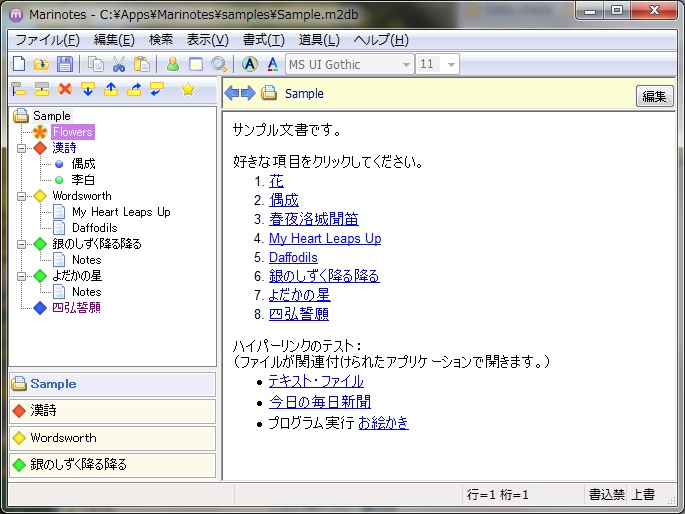Click the green person icon
Screen dimensions: 685x514
tap(173, 64)
